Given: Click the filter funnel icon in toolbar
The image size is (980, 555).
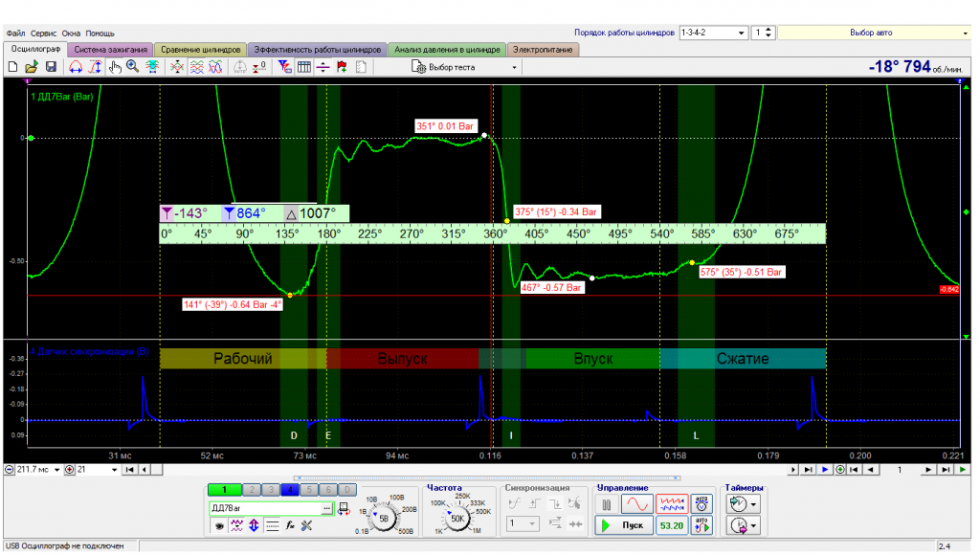Looking at the screenshot, I should [x=284, y=67].
